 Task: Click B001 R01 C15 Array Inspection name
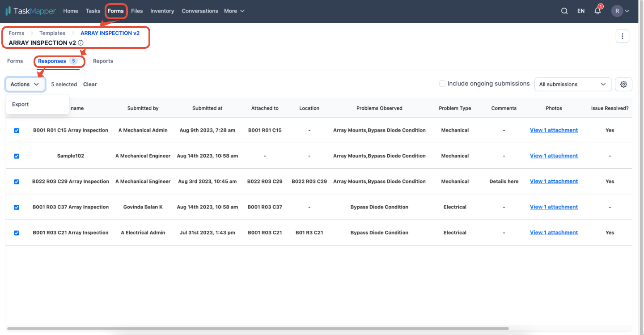pos(71,130)
